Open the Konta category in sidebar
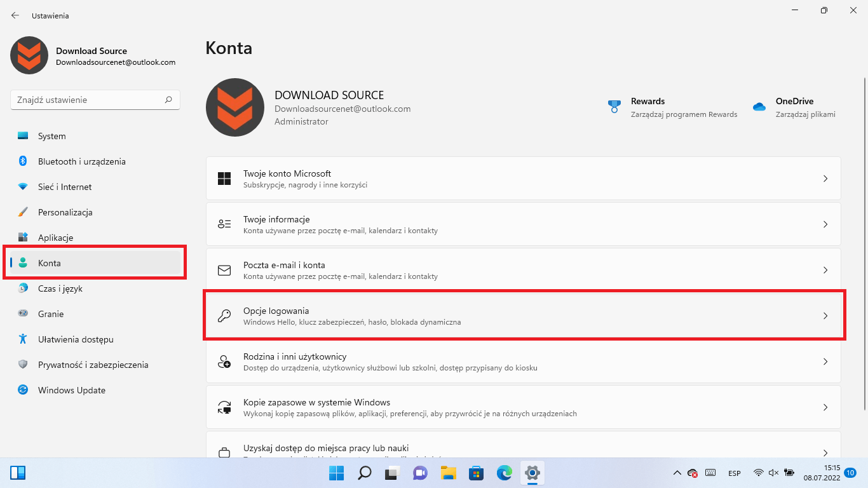Image resolution: width=868 pixels, height=488 pixels. pos(95,263)
